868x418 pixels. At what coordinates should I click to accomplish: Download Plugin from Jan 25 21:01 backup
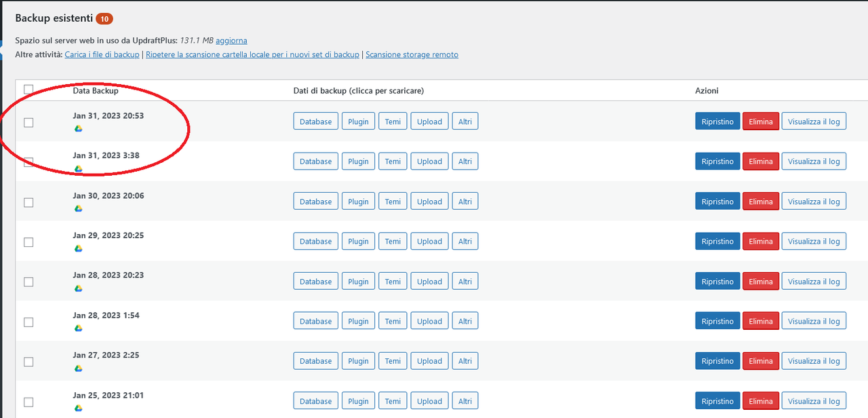(x=359, y=401)
